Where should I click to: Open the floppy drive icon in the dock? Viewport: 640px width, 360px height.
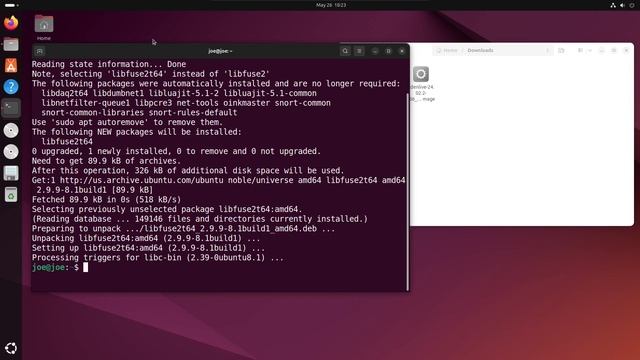11,173
